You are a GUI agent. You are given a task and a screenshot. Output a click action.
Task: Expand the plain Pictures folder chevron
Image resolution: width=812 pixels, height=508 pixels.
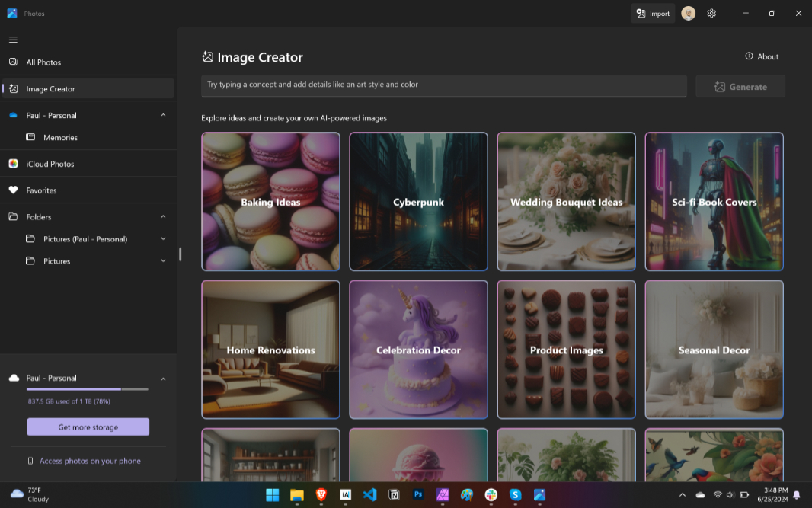tap(163, 261)
